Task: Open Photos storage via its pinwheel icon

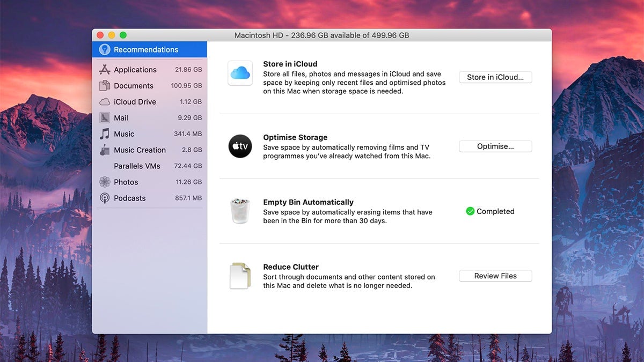Action: (105, 182)
